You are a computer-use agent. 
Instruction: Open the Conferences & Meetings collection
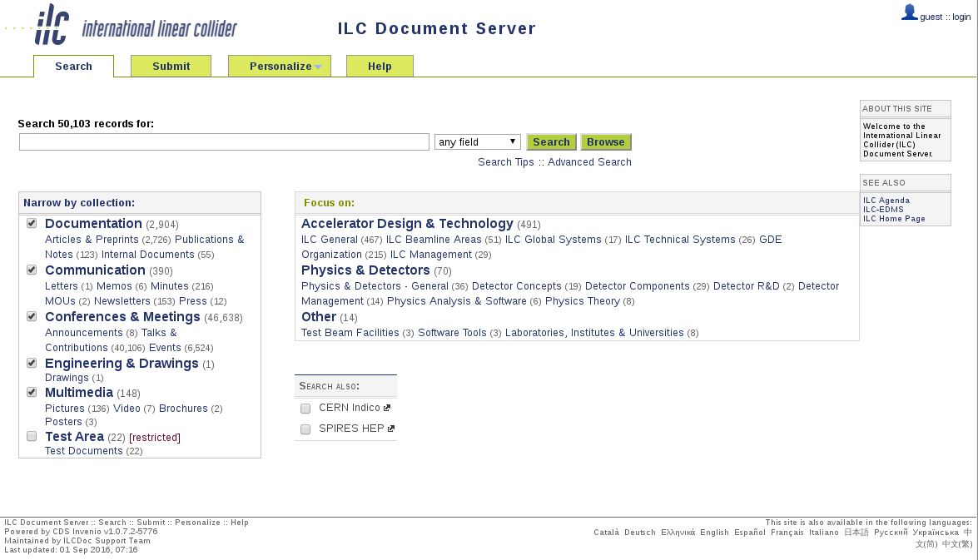pyautogui.click(x=122, y=317)
